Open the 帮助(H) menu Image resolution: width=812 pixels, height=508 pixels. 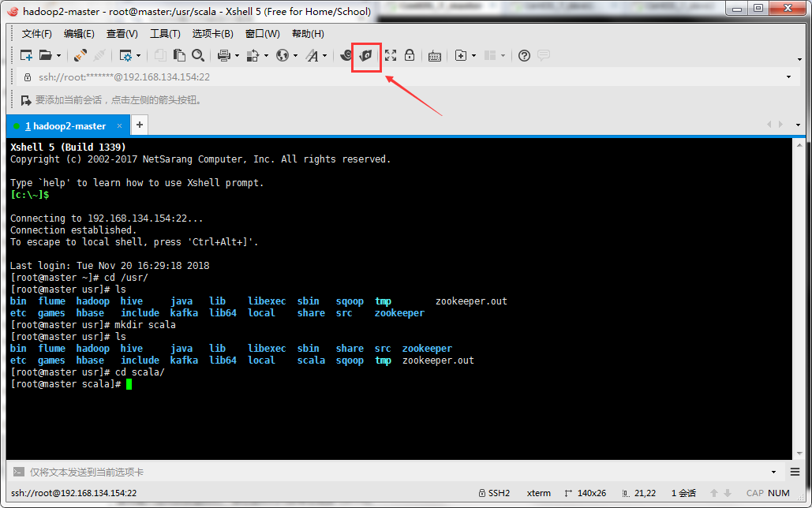tap(308, 34)
